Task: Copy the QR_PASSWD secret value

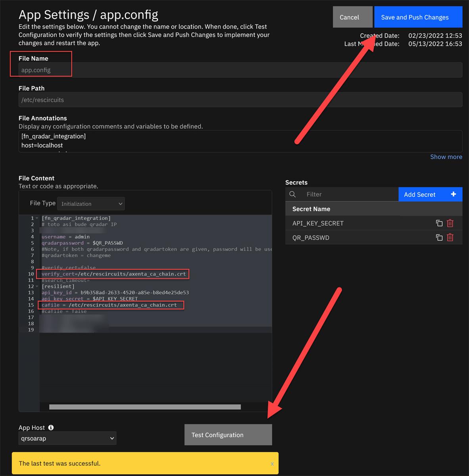Action: tap(439, 237)
